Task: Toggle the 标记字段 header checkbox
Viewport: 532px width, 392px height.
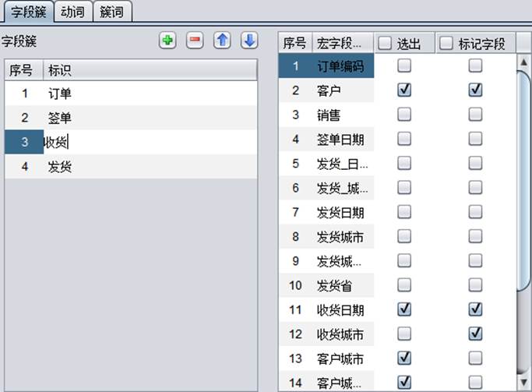Action: coord(446,44)
